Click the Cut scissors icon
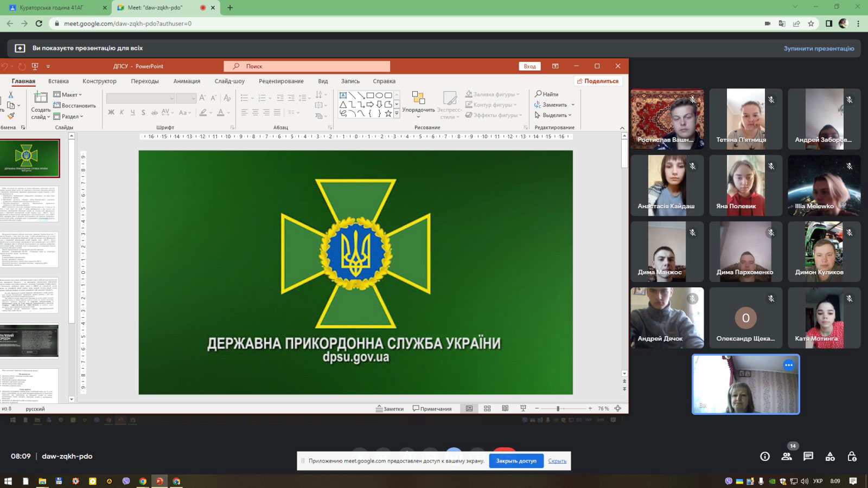This screenshot has height=488, width=868. click(x=10, y=95)
